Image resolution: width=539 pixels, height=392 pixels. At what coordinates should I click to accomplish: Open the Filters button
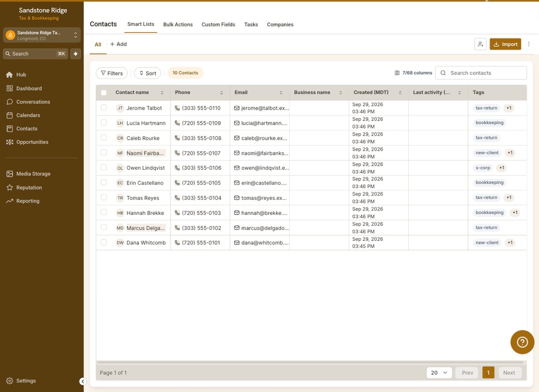[112, 73]
